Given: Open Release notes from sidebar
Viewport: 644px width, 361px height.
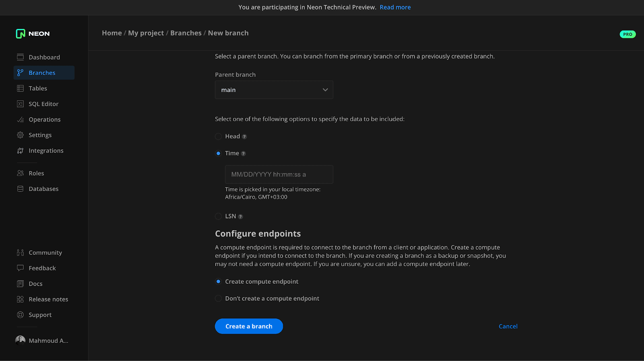Looking at the screenshot, I should click(x=48, y=299).
